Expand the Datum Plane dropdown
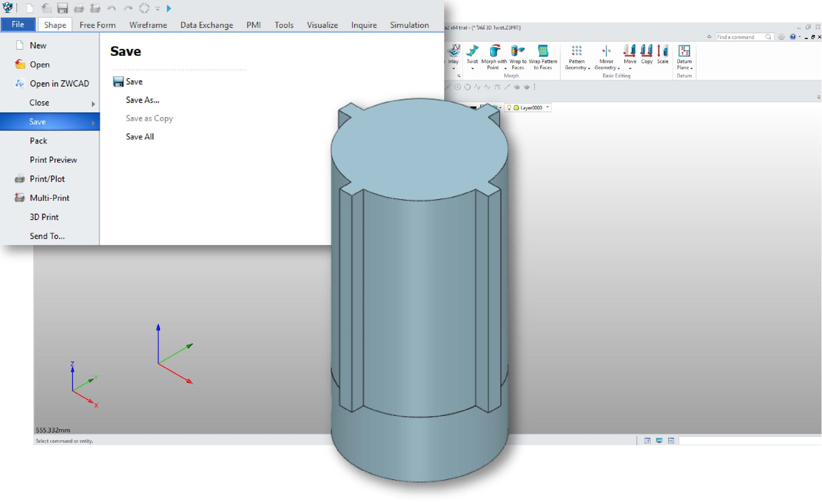The width and height of the screenshot is (822, 504). 691,68
